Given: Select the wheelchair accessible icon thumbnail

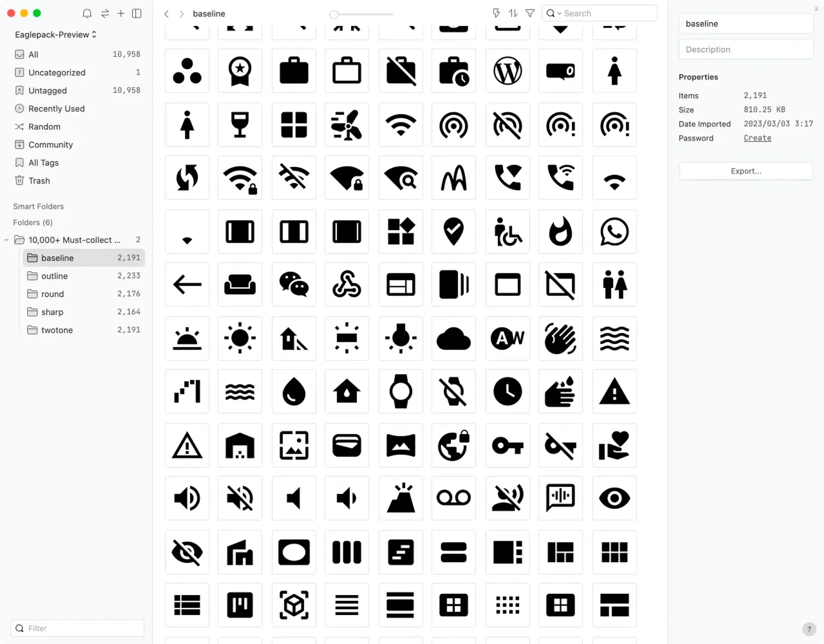Looking at the screenshot, I should pyautogui.click(x=508, y=232).
